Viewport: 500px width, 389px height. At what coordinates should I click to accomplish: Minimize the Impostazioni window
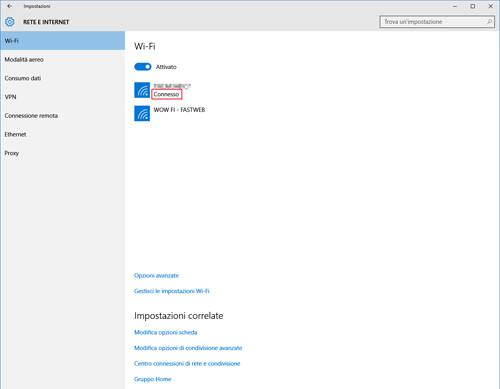pos(455,6)
